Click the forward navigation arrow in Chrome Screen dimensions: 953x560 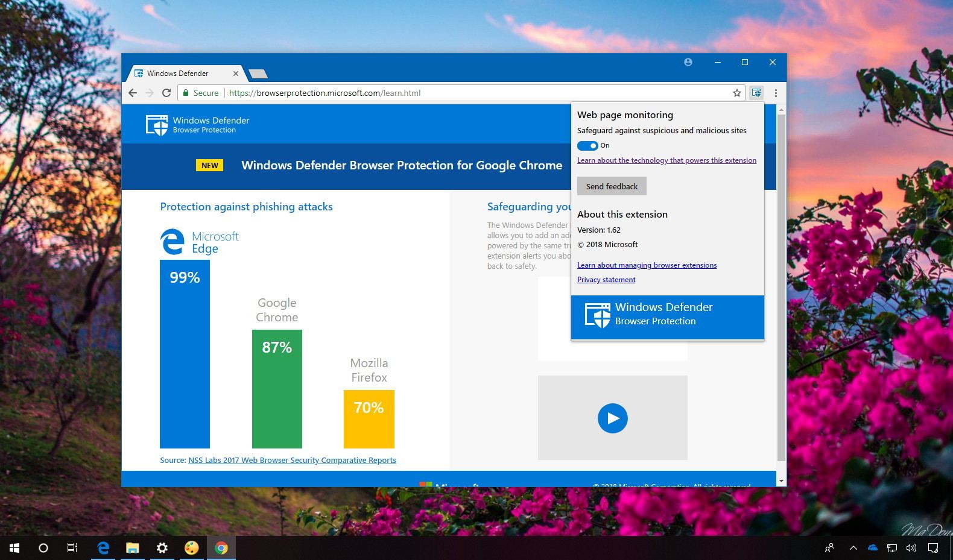[x=150, y=93]
